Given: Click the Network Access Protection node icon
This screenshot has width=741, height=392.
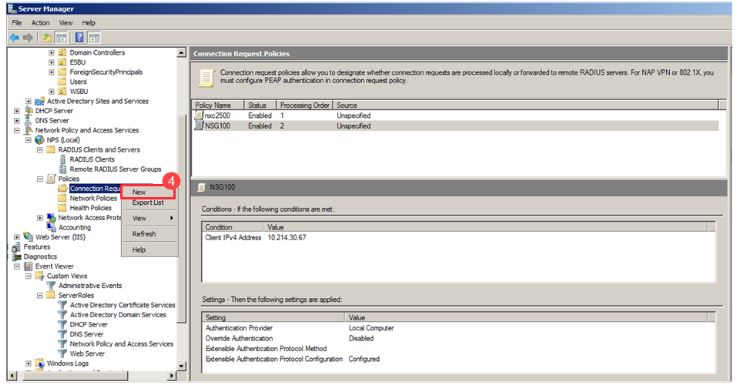Looking at the screenshot, I should tap(52, 218).
